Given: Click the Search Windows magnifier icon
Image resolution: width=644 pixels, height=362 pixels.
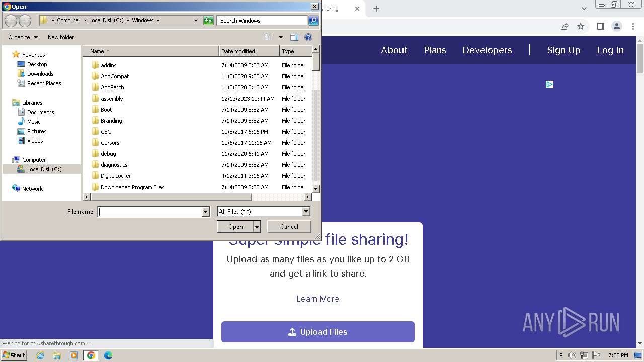Looking at the screenshot, I should [x=313, y=21].
